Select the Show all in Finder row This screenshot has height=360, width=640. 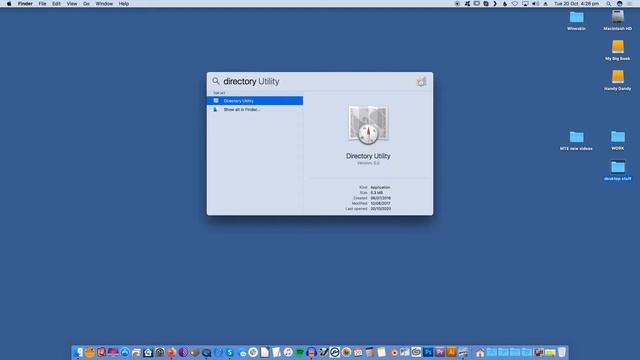point(255,109)
